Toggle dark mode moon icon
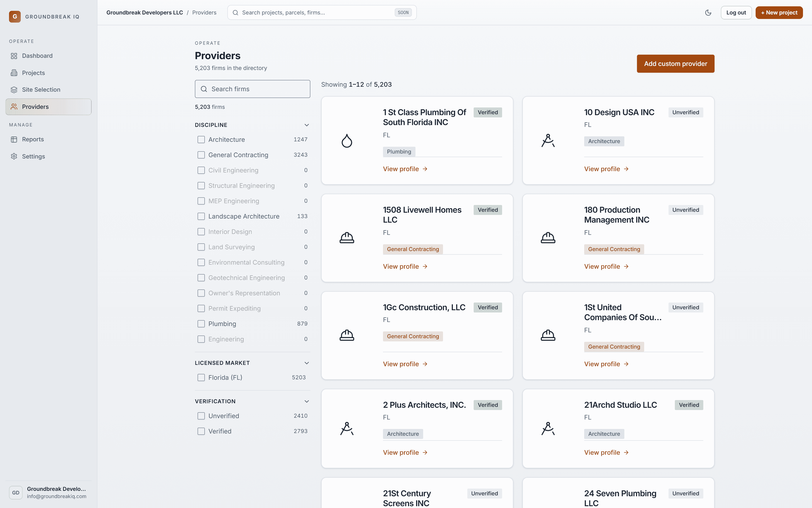 (x=708, y=13)
